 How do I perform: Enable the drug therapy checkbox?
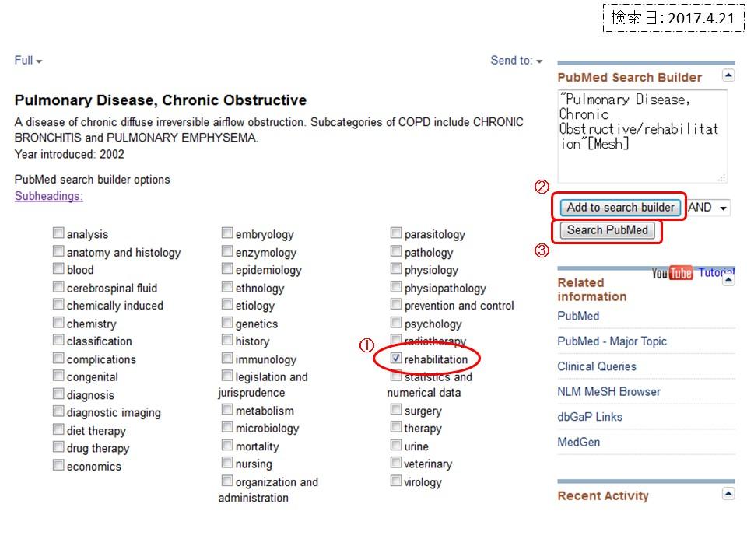point(58,447)
